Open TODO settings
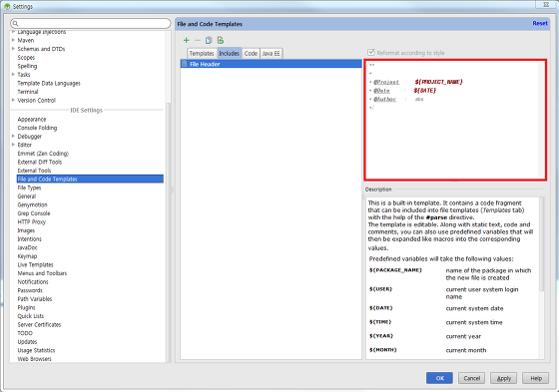The width and height of the screenshot is (559, 392). tap(25, 333)
